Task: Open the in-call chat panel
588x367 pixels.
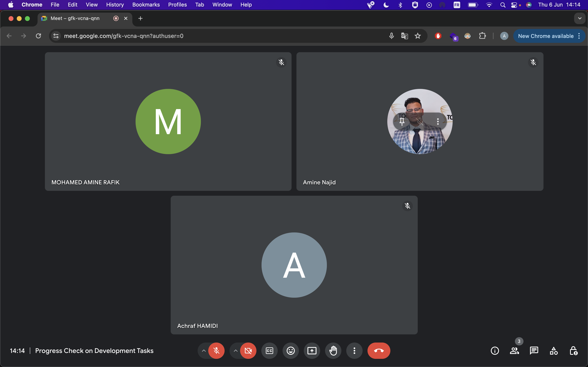Action: click(534, 350)
